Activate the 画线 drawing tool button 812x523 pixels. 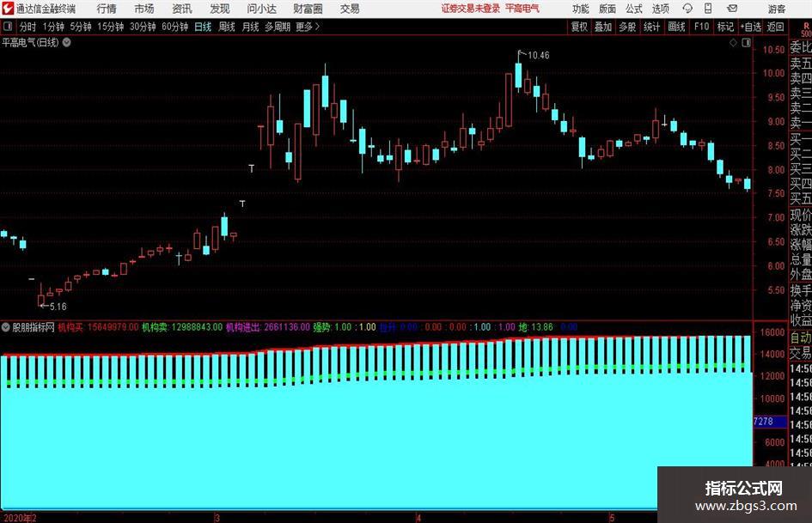pos(676,27)
